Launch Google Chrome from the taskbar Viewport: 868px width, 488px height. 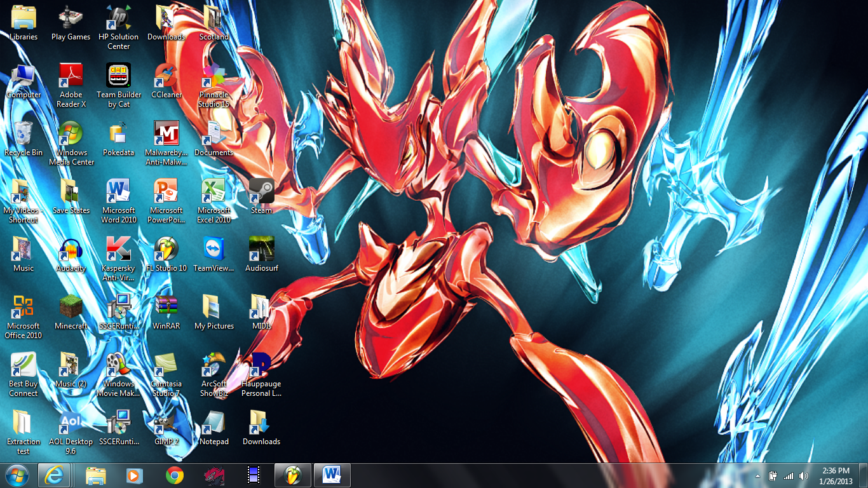click(x=174, y=475)
